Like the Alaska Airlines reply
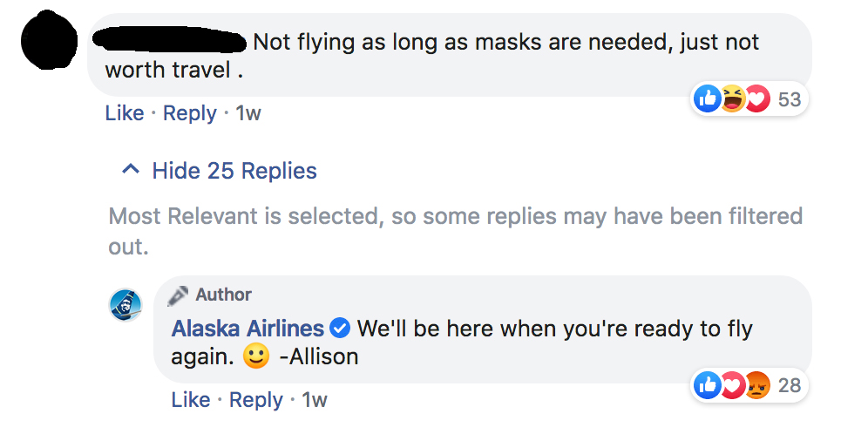 191,400
